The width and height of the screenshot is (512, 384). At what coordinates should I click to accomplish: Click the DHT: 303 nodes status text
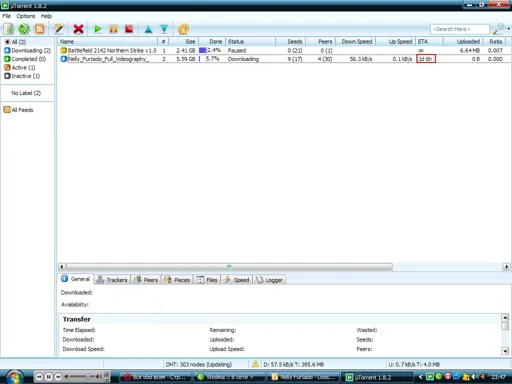tap(199, 364)
